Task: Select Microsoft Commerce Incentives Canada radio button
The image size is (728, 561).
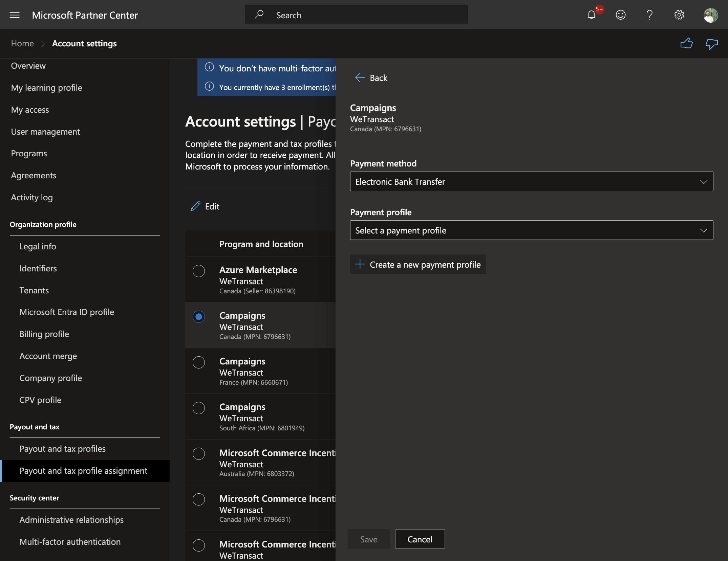Action: tap(199, 499)
